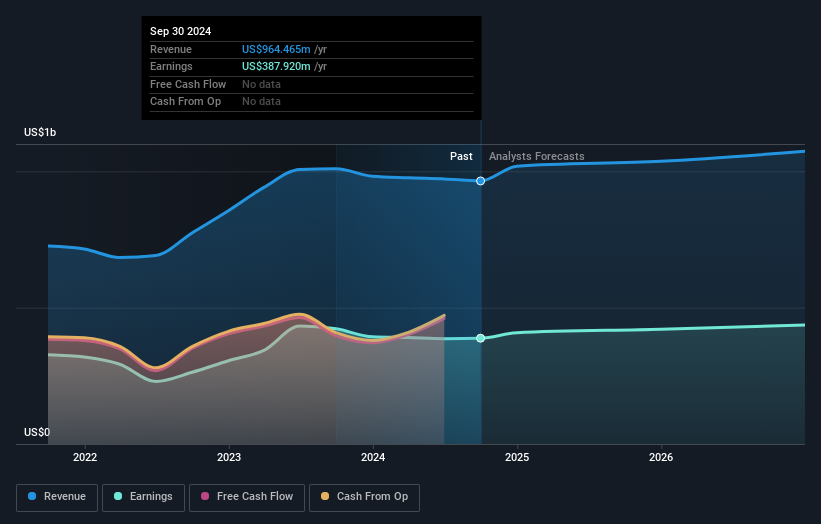Click the 'Cash From Op' row label in the tooltip
Viewport: 821px width, 524px height.
point(185,102)
